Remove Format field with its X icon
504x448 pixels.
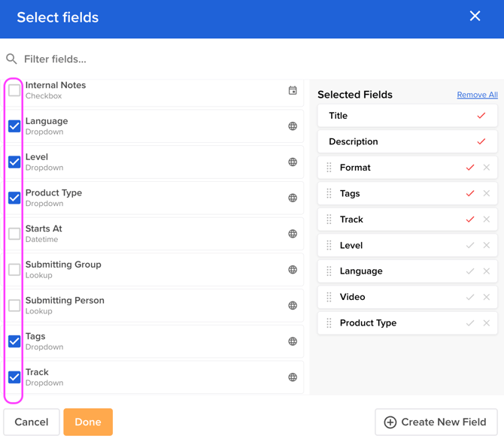(x=487, y=168)
